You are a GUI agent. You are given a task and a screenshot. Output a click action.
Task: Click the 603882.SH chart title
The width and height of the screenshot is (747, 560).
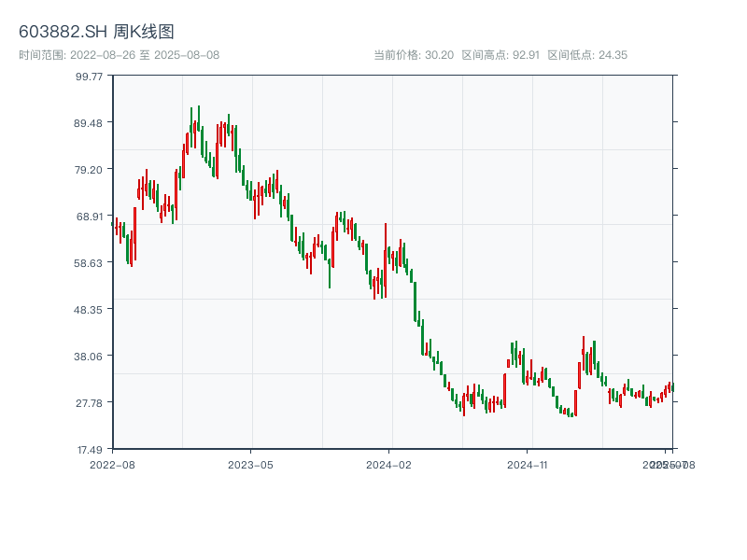[96, 32]
